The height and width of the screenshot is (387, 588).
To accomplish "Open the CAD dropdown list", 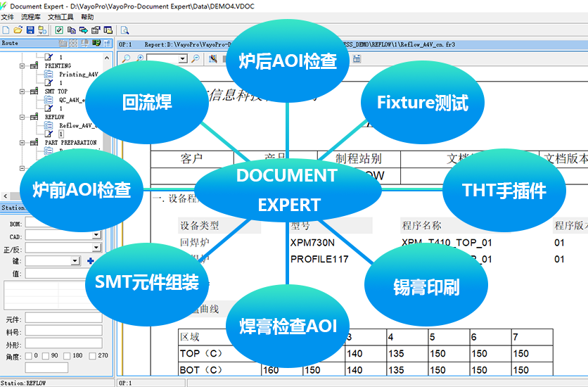I will click(x=96, y=236).
